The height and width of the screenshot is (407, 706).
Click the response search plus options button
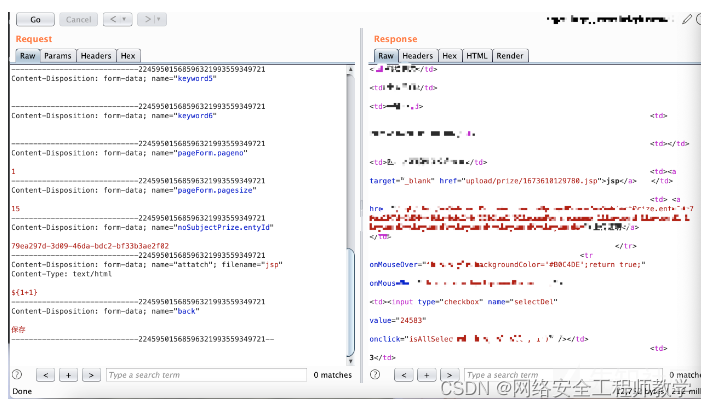tap(426, 375)
